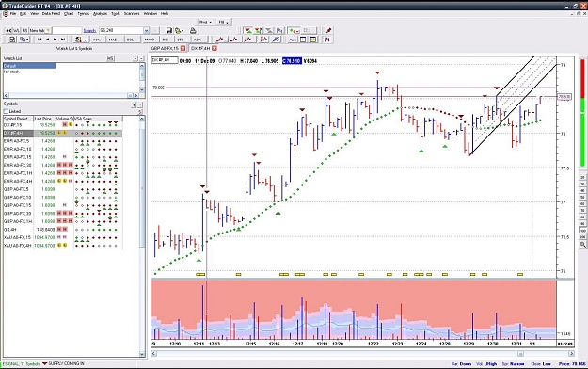This screenshot has height=369, width=588.
Task: Click the window layout icon next to Auto
Action: (x=303, y=40)
